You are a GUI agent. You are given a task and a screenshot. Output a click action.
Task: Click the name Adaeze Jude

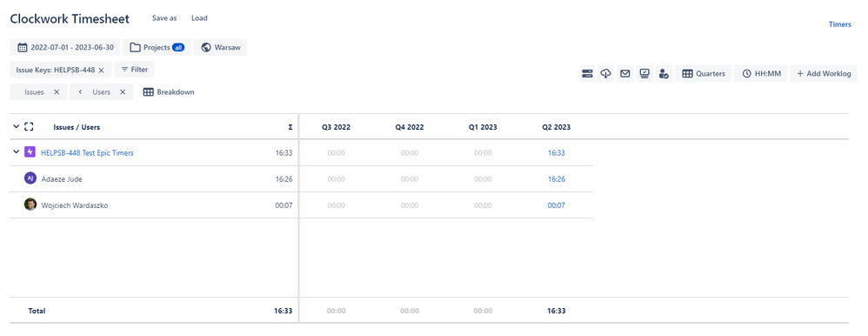pyautogui.click(x=62, y=179)
